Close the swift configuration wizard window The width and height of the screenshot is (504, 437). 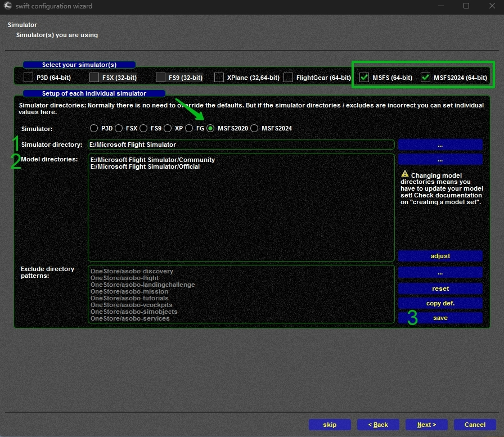click(x=492, y=6)
